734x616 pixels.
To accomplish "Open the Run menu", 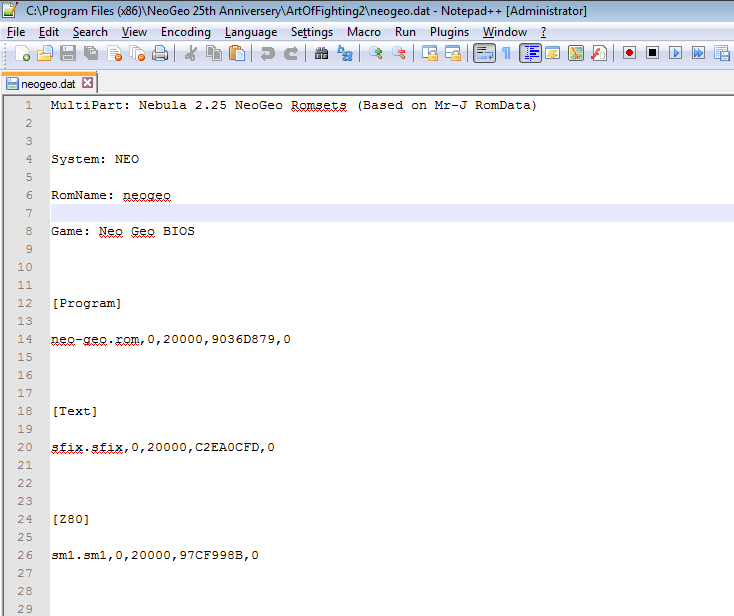I will coord(405,32).
